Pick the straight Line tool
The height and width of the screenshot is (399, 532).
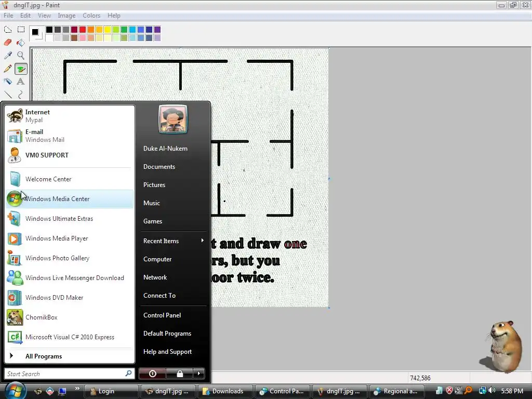pyautogui.click(x=8, y=95)
